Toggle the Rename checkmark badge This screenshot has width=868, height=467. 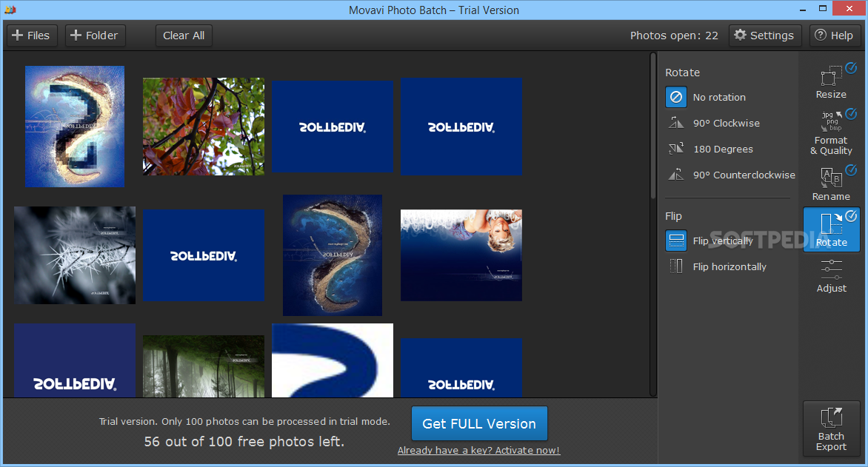(851, 170)
